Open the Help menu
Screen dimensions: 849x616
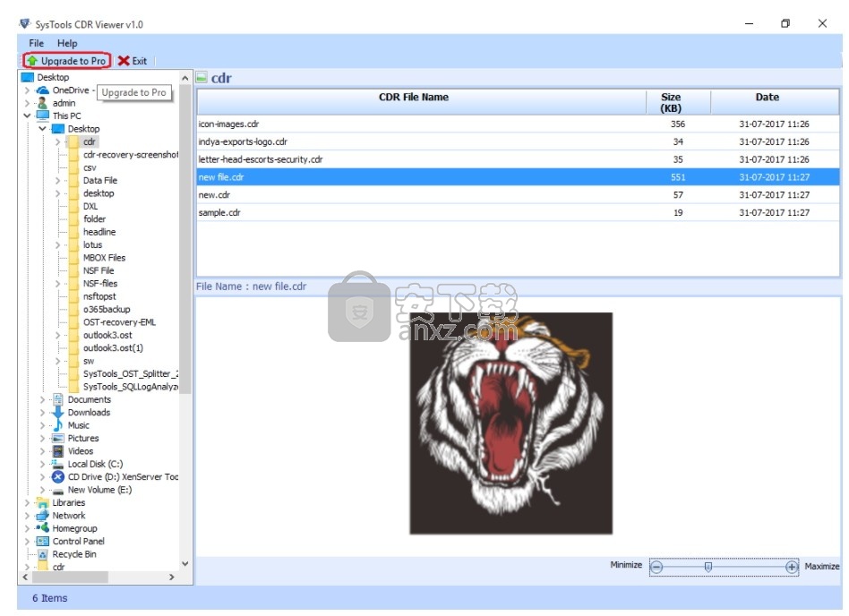click(x=67, y=43)
